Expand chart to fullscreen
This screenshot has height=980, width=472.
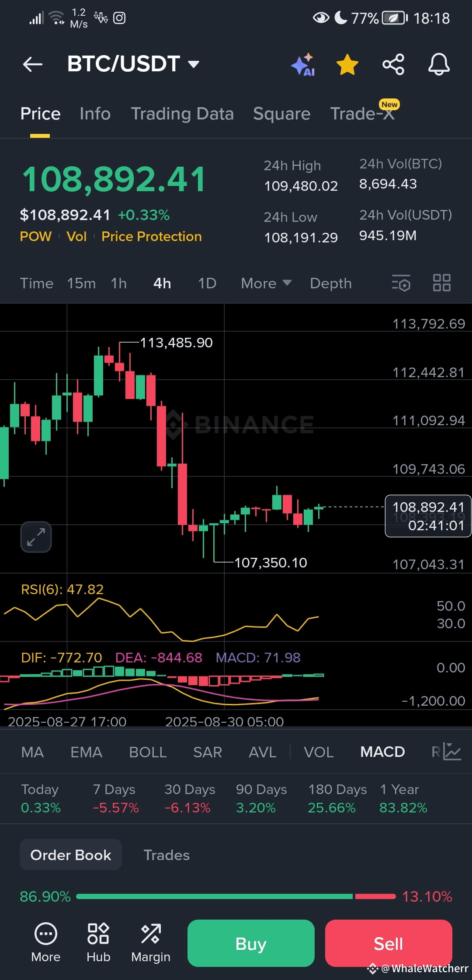36,537
